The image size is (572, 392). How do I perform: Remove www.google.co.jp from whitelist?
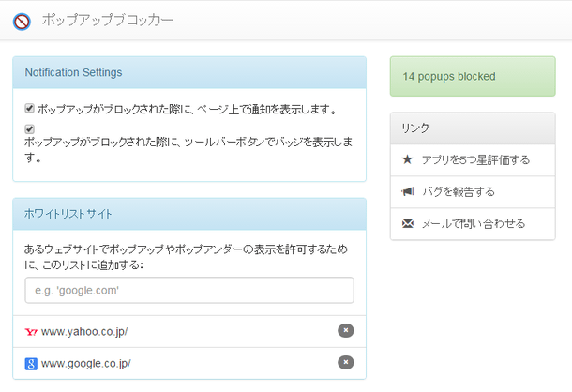pos(345,362)
